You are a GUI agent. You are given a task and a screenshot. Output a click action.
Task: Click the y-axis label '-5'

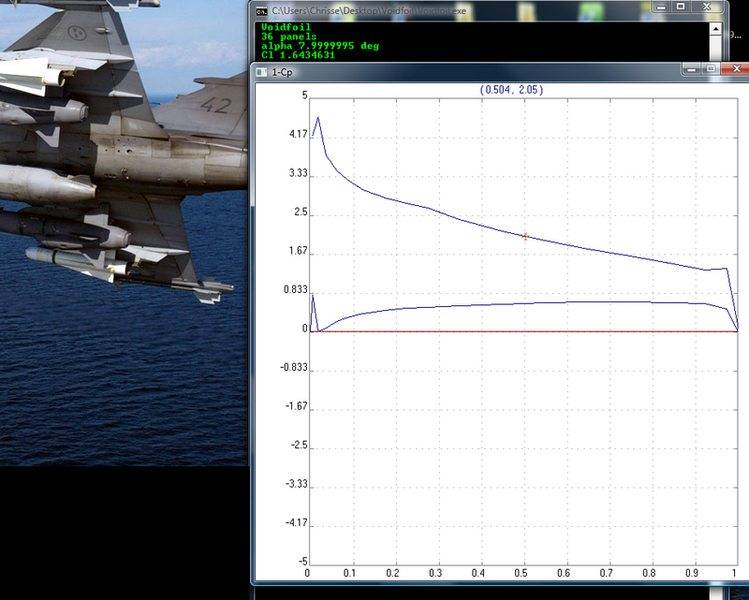coord(302,561)
